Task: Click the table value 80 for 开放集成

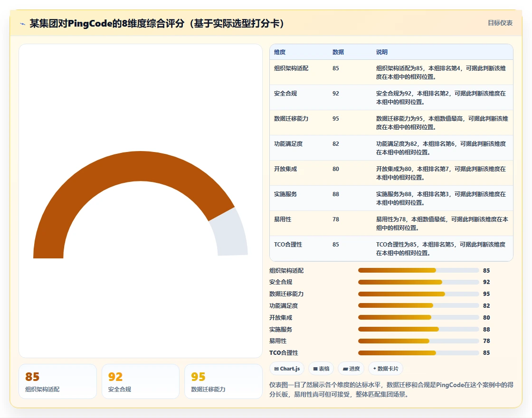Action: 335,169
